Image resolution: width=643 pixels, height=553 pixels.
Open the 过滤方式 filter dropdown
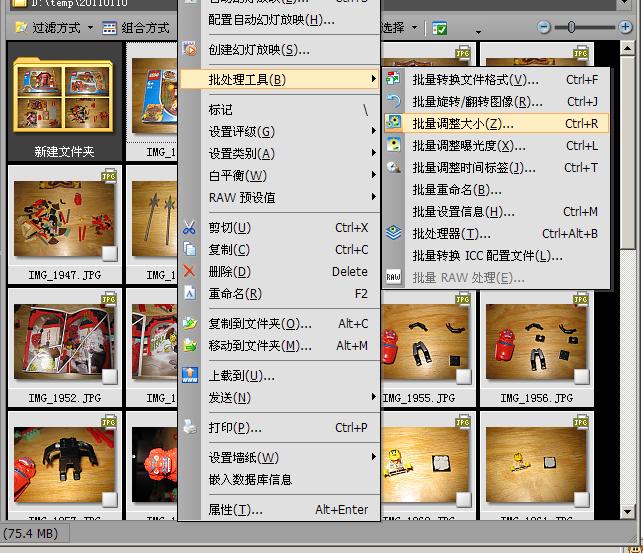(x=90, y=28)
